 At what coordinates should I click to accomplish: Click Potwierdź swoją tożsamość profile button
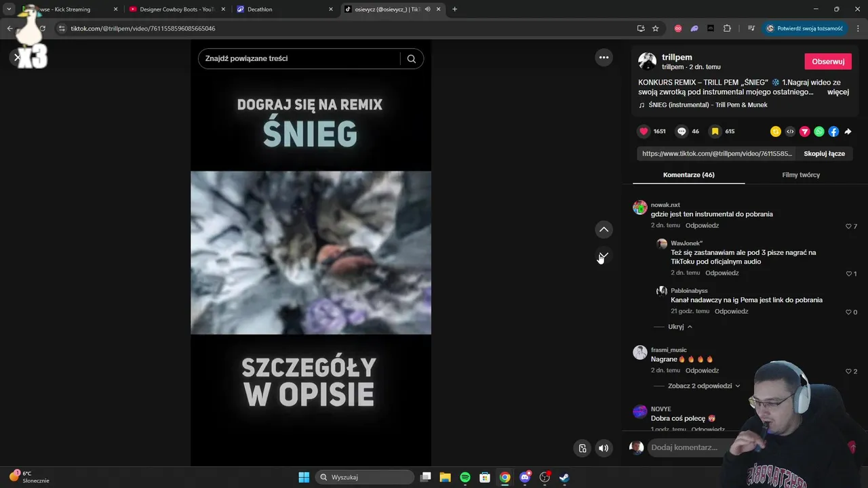(804, 28)
